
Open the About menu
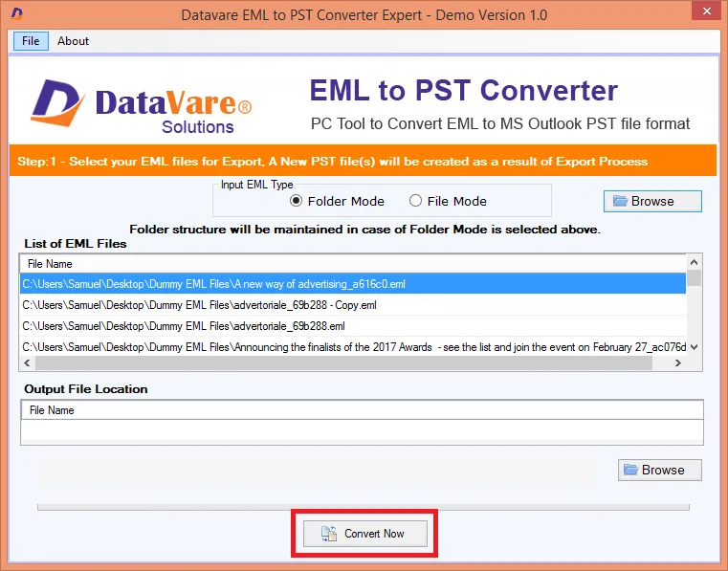click(x=73, y=41)
